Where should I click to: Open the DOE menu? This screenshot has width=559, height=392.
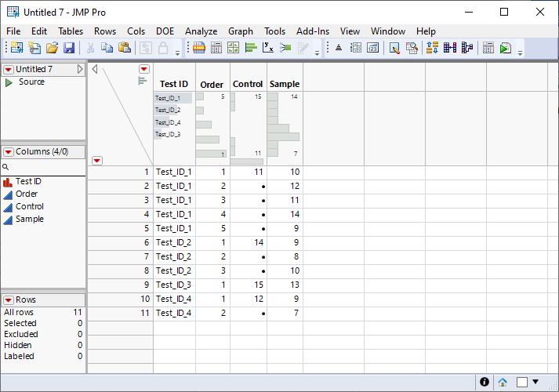165,31
